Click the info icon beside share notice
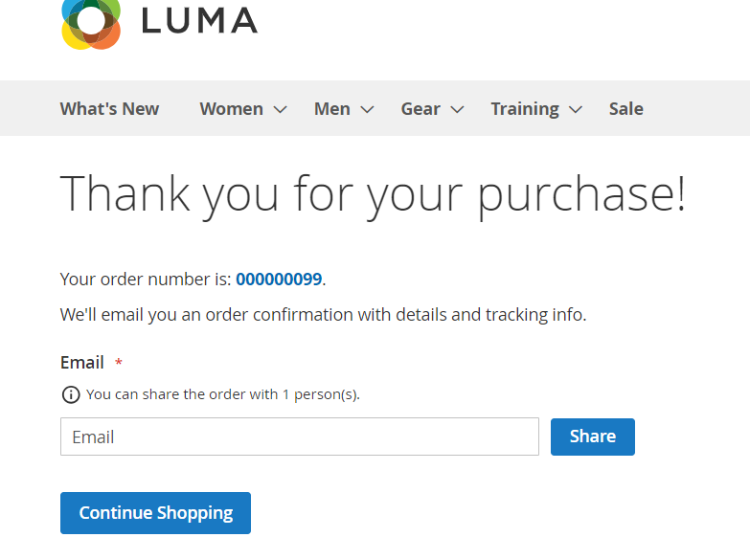Image resolution: width=750 pixels, height=560 pixels. (70, 394)
